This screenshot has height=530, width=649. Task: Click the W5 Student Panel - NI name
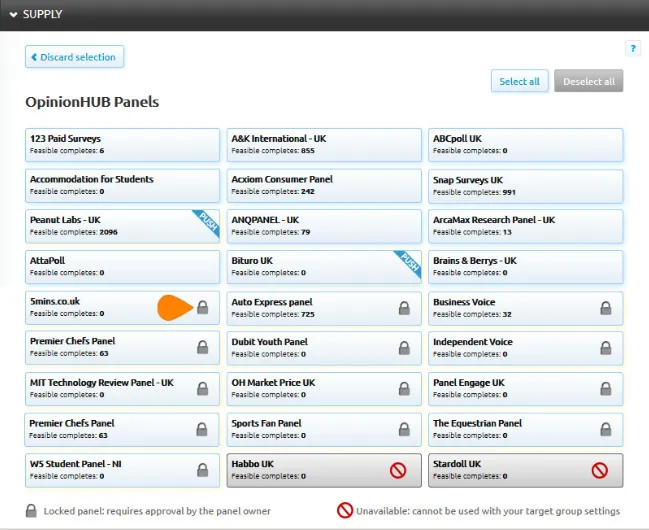coord(76,464)
